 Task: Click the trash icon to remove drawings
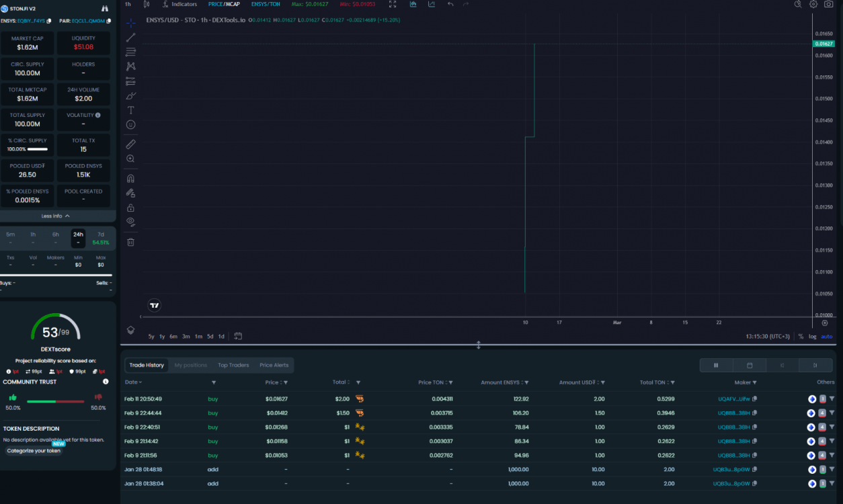pyautogui.click(x=130, y=242)
